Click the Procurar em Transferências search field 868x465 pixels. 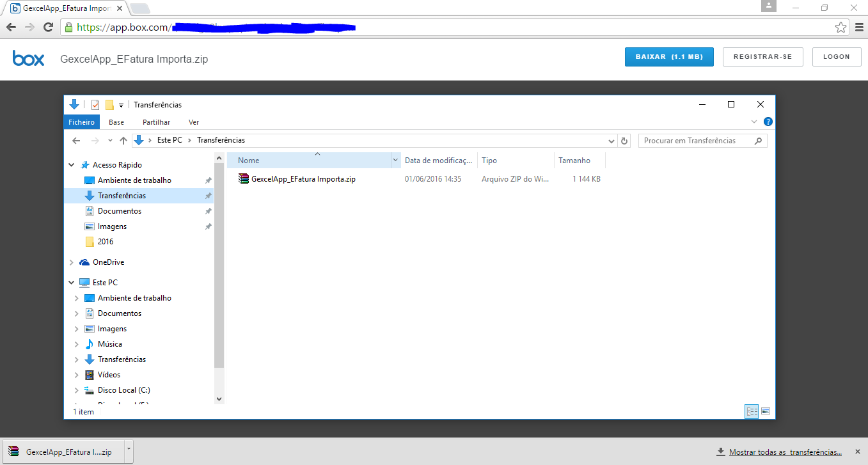point(696,141)
